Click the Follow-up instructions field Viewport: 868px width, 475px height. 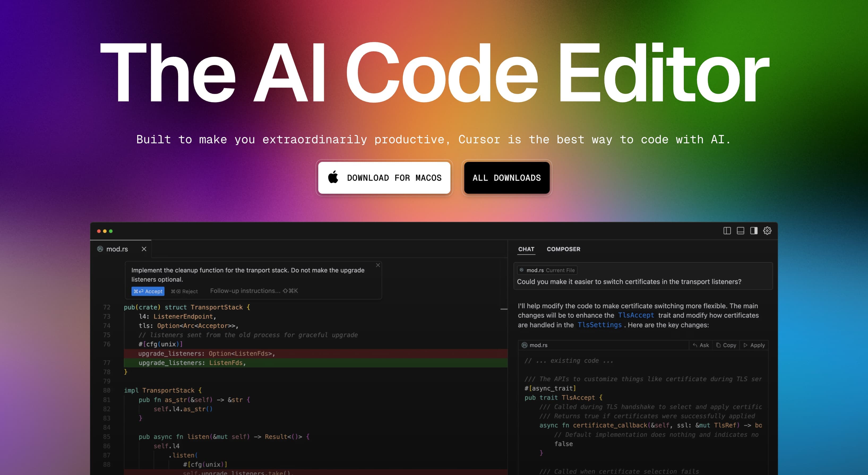(x=254, y=291)
